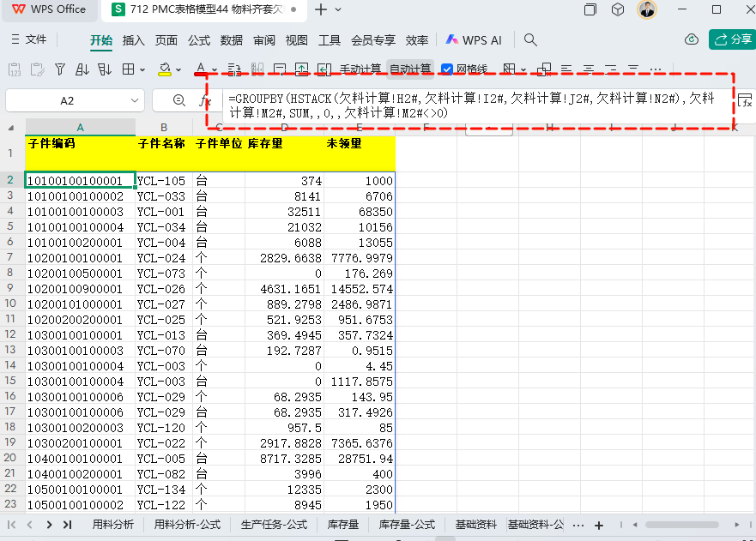The image size is (756, 541).
Task: Open the 库存量 sheet tab
Action: pos(342,525)
